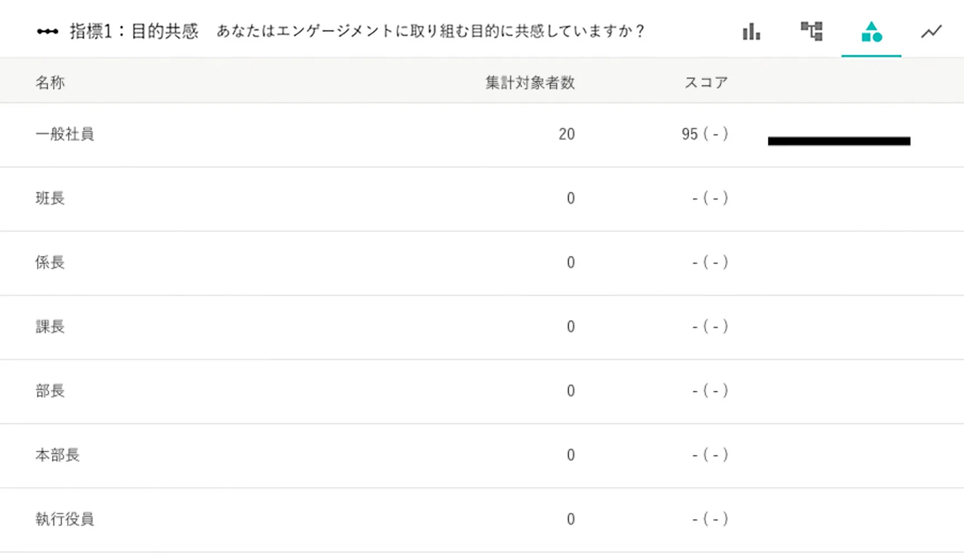
Task: Click the 班長 row
Action: point(482,199)
